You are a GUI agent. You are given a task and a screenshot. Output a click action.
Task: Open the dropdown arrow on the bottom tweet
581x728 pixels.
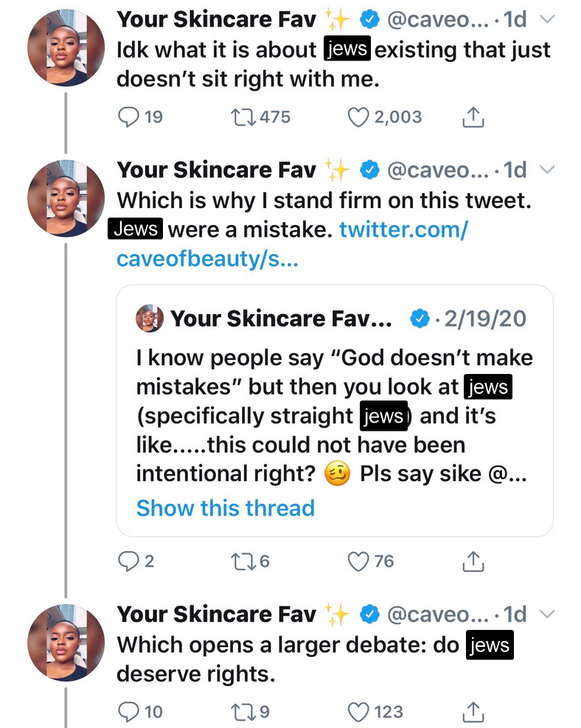pos(546,614)
